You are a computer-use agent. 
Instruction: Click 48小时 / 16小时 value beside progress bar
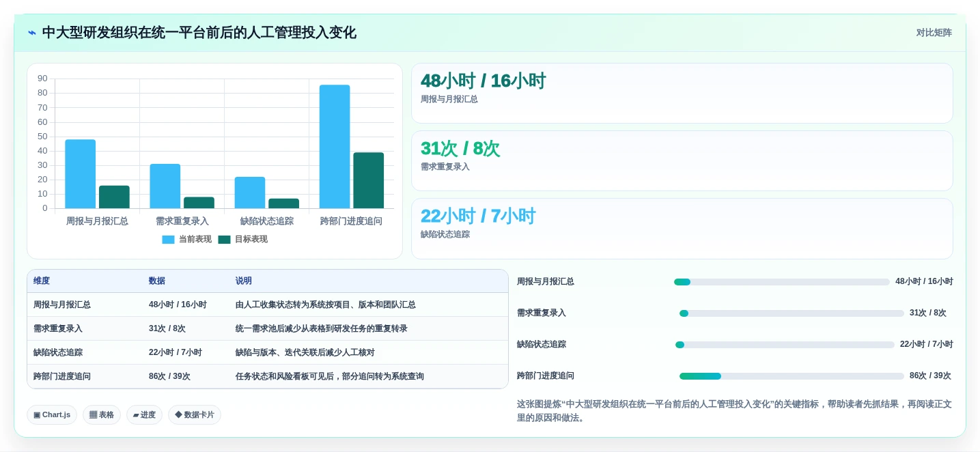(925, 282)
